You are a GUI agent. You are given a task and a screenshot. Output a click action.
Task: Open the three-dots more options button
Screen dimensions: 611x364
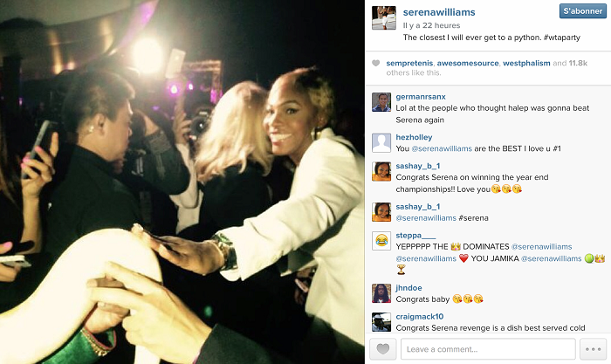click(x=593, y=349)
